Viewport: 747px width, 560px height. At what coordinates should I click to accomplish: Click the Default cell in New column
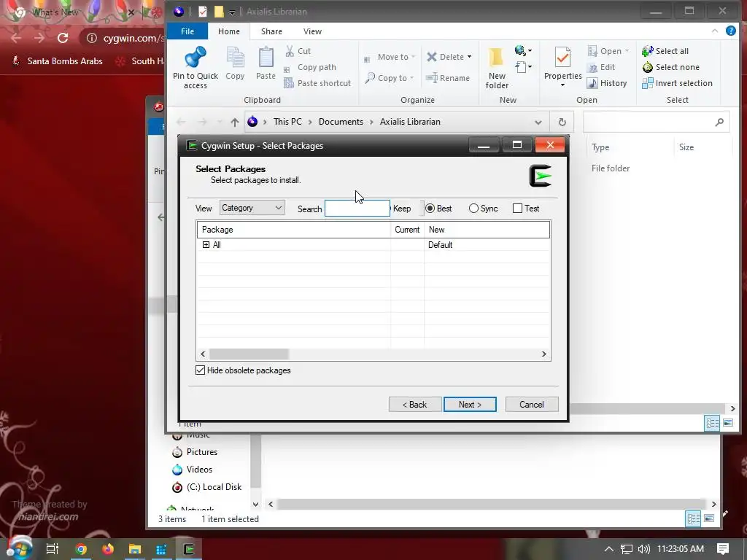[440, 245]
